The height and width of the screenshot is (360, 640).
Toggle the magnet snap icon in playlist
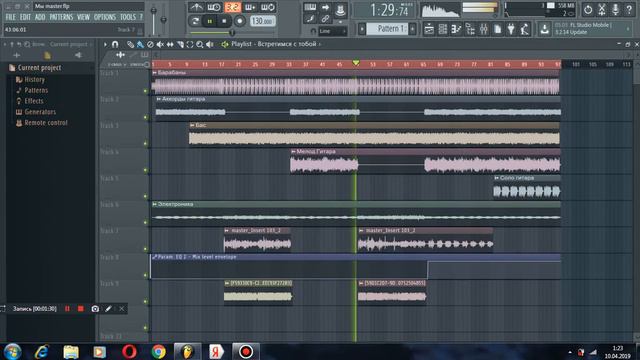tap(115, 44)
